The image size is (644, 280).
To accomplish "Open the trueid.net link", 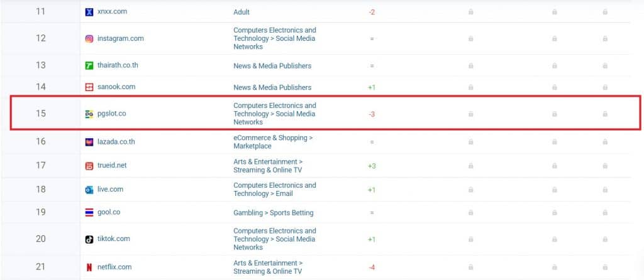I will point(111,166).
